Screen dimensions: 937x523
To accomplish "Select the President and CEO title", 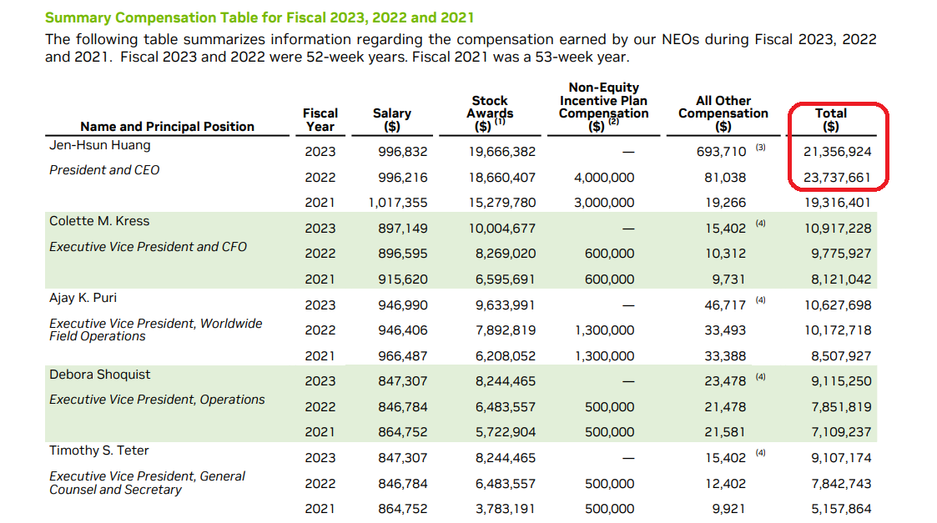I will [104, 171].
